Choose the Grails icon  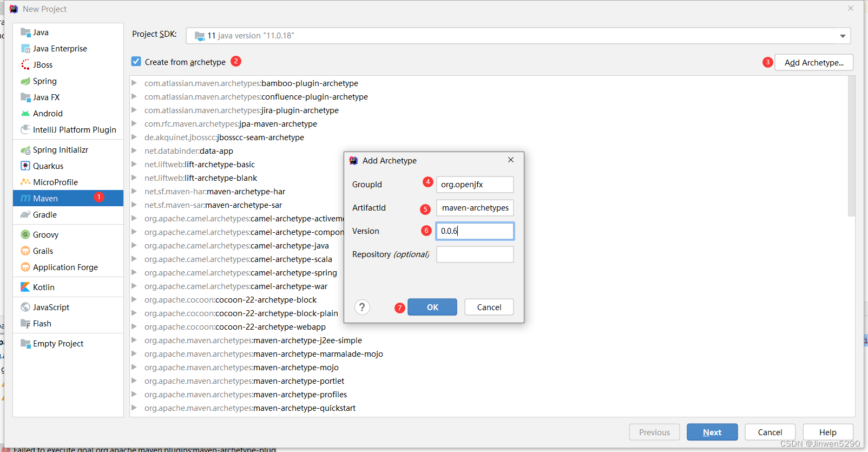pos(25,251)
